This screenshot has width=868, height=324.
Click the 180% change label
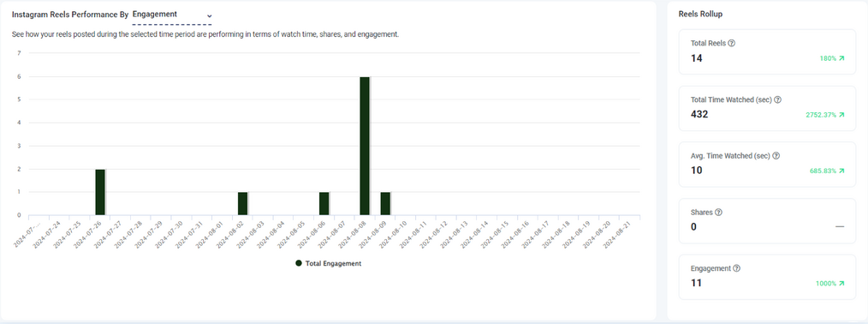click(828, 58)
